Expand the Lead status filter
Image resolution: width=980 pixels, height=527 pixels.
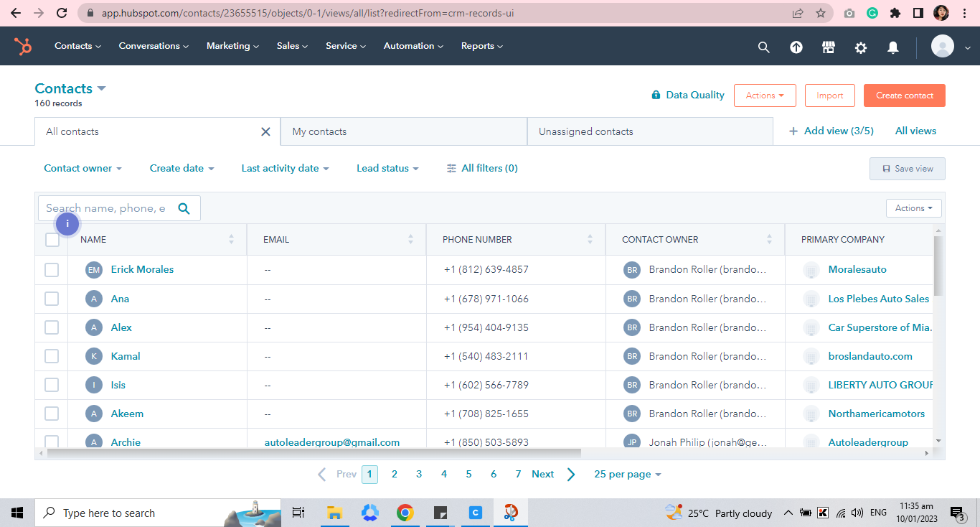(x=387, y=168)
